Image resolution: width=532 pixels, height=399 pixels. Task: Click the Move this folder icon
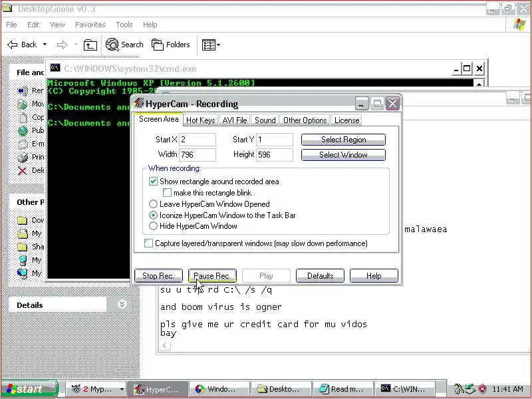(23, 104)
